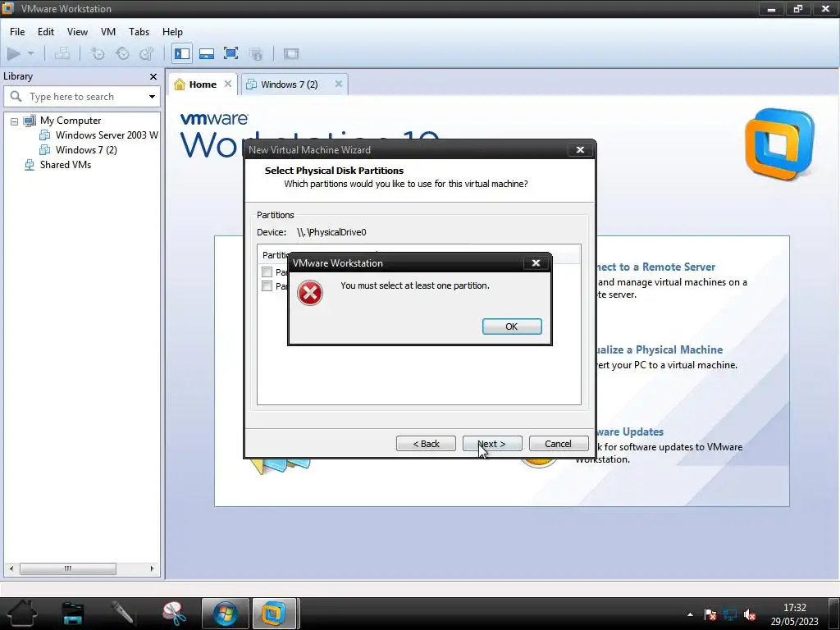The width and height of the screenshot is (840, 630).
Task: Open the library search filter dropdown
Action: coord(152,97)
